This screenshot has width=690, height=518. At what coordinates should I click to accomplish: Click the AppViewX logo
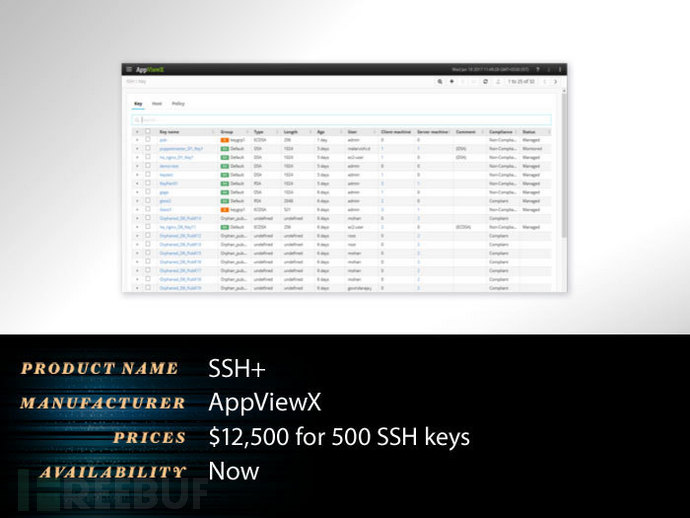[x=150, y=70]
